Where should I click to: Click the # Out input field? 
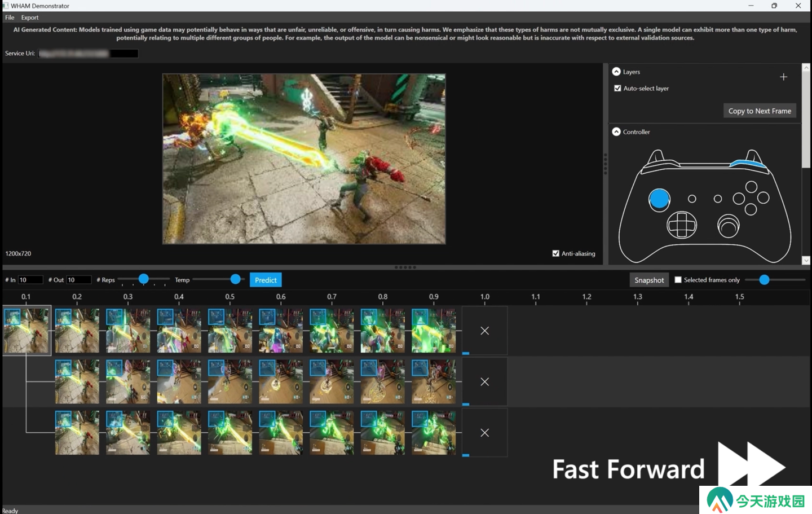(79, 280)
